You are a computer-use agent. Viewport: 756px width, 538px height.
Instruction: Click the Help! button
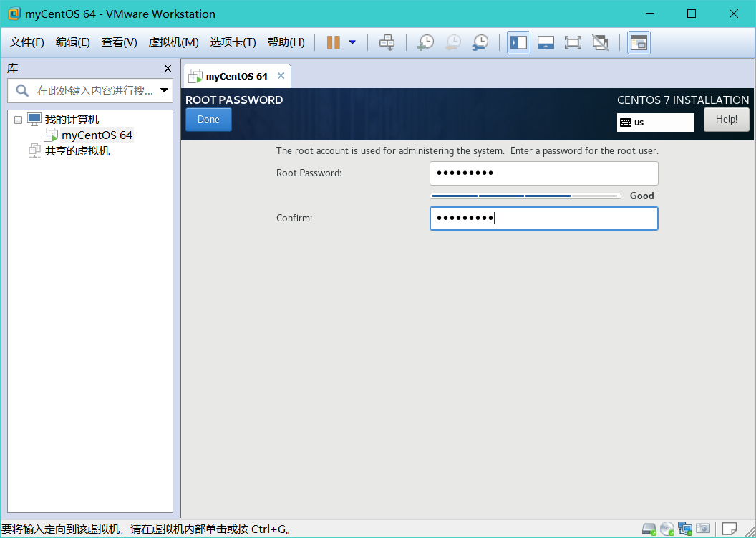tap(726, 119)
